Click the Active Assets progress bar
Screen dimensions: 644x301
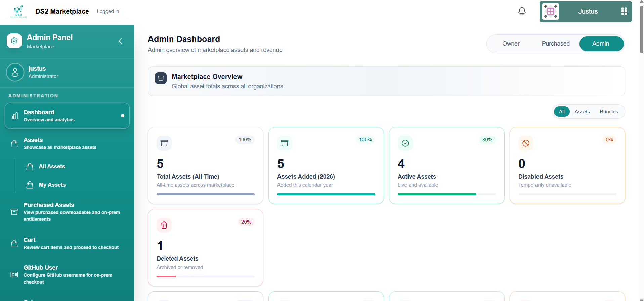[x=447, y=194]
